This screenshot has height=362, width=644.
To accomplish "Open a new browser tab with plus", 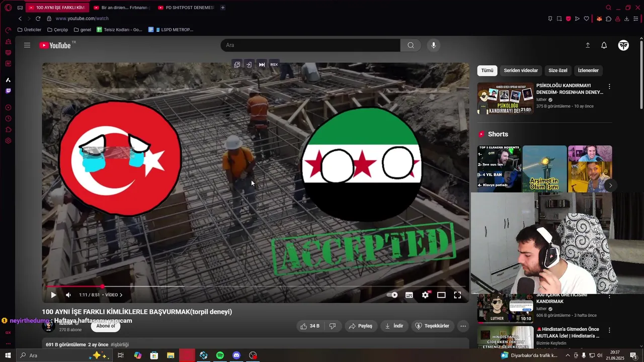I will tap(222, 8).
